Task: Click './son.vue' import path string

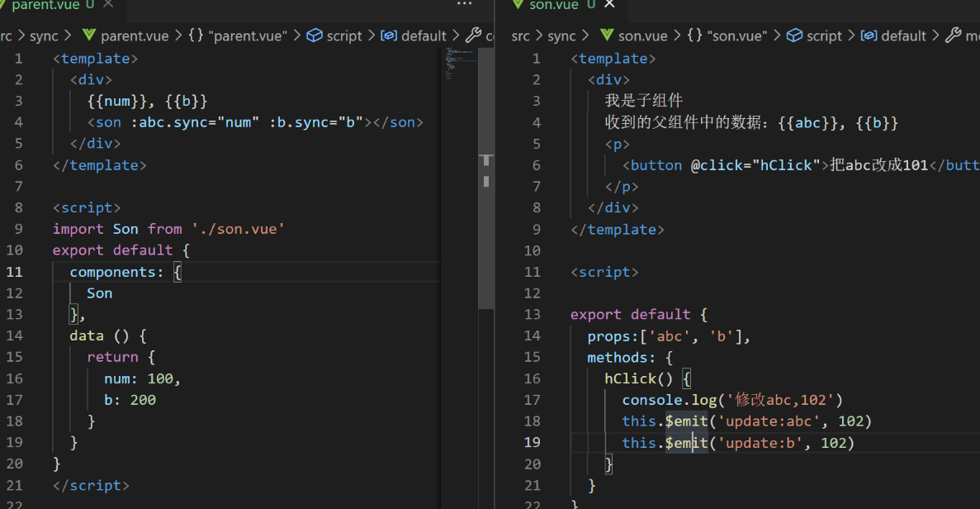Action: pyautogui.click(x=238, y=229)
